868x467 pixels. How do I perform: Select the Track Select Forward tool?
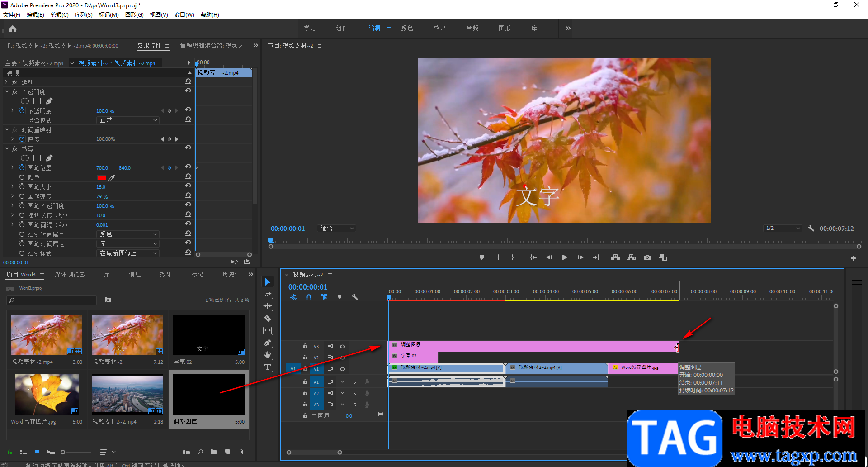[268, 294]
